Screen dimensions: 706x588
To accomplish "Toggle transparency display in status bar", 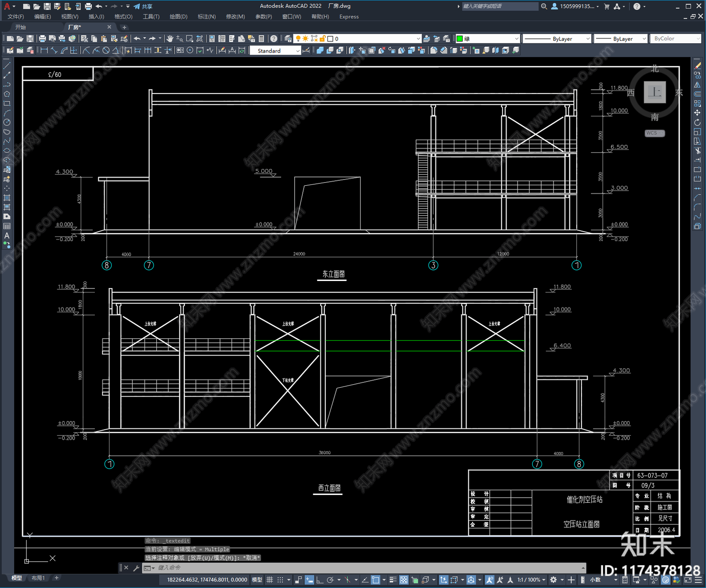I will (x=404, y=580).
